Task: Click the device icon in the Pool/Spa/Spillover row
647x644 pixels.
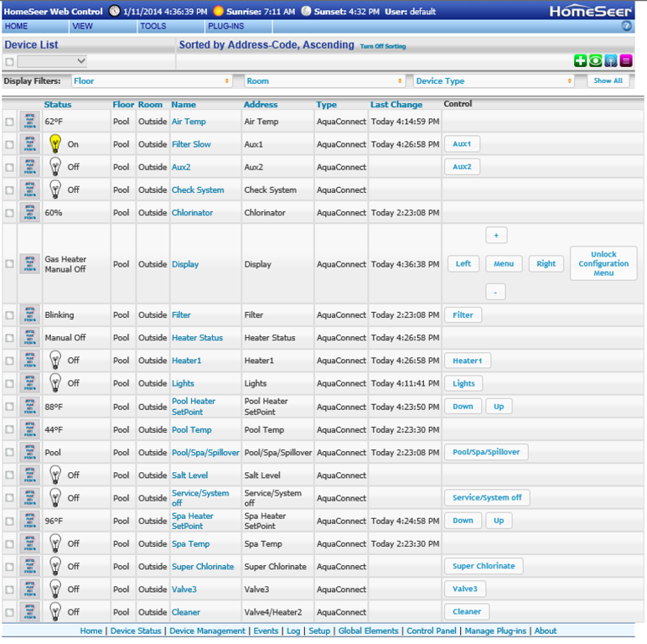Action: (x=29, y=453)
